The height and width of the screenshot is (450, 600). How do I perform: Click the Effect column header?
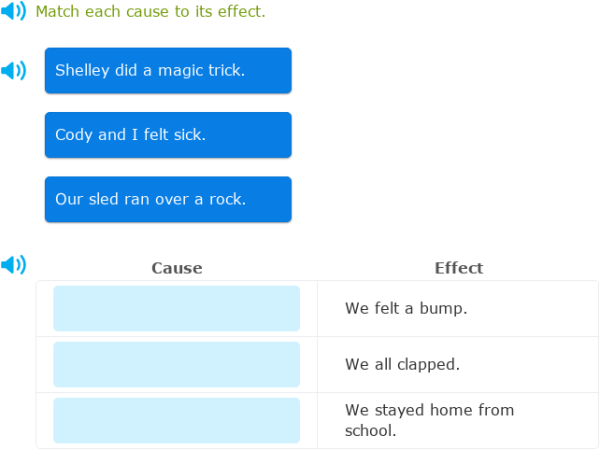pyautogui.click(x=459, y=268)
